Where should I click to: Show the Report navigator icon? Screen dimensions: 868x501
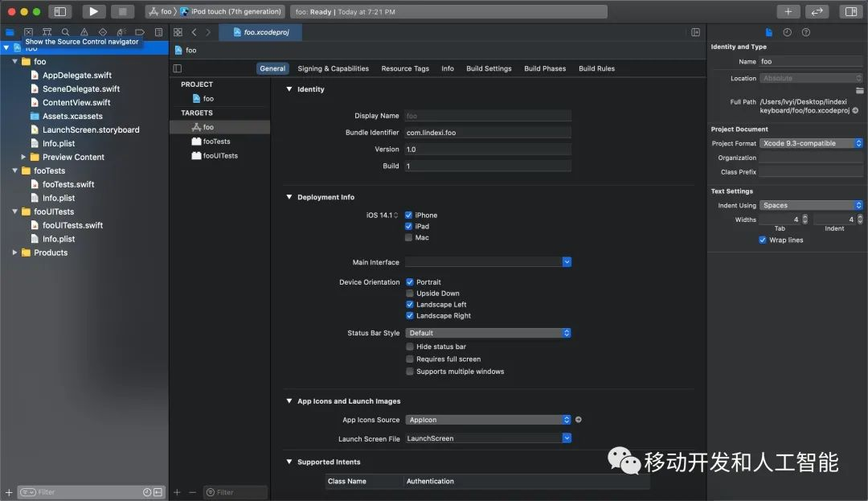(158, 32)
